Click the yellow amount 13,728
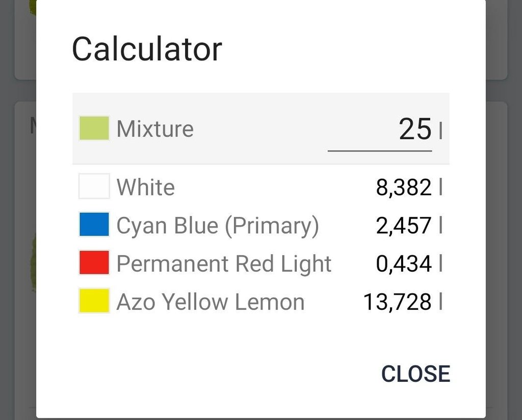Viewport: 522px width, 420px height. click(398, 302)
